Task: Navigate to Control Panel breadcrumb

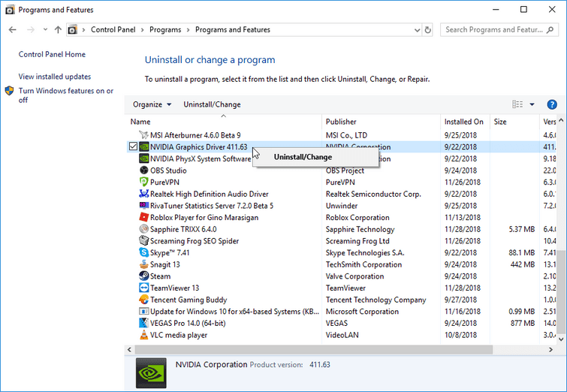Action: 113,29
